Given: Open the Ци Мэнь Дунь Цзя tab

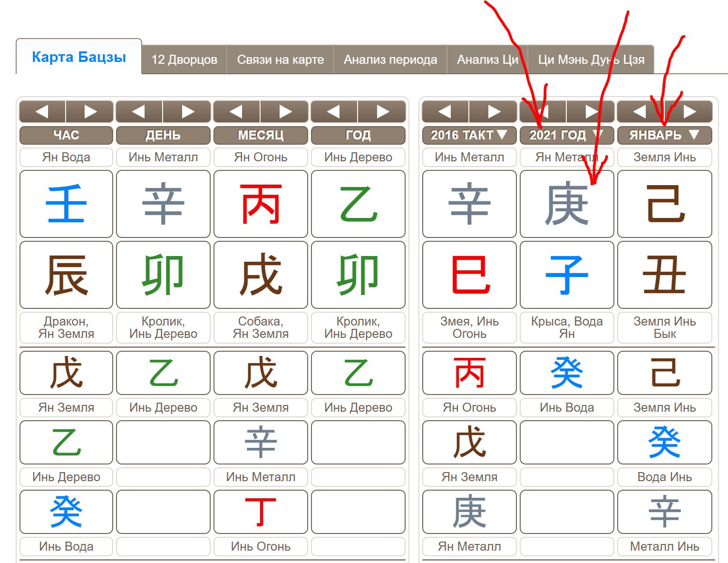Looking at the screenshot, I should coord(591,60).
